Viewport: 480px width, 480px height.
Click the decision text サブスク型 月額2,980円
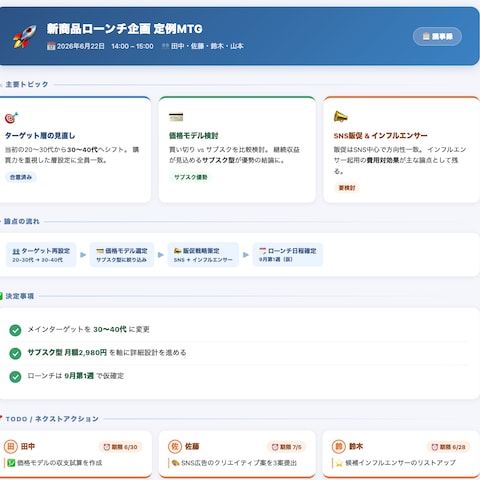(x=67, y=352)
